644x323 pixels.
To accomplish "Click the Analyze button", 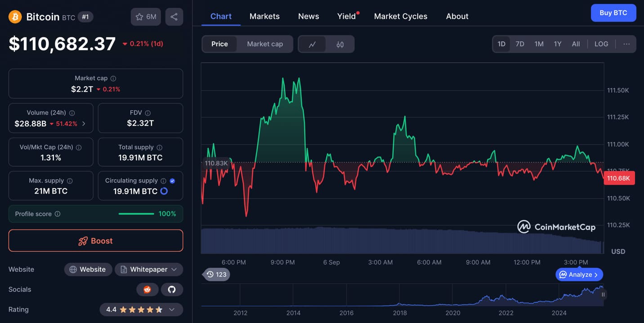I will [579, 274].
